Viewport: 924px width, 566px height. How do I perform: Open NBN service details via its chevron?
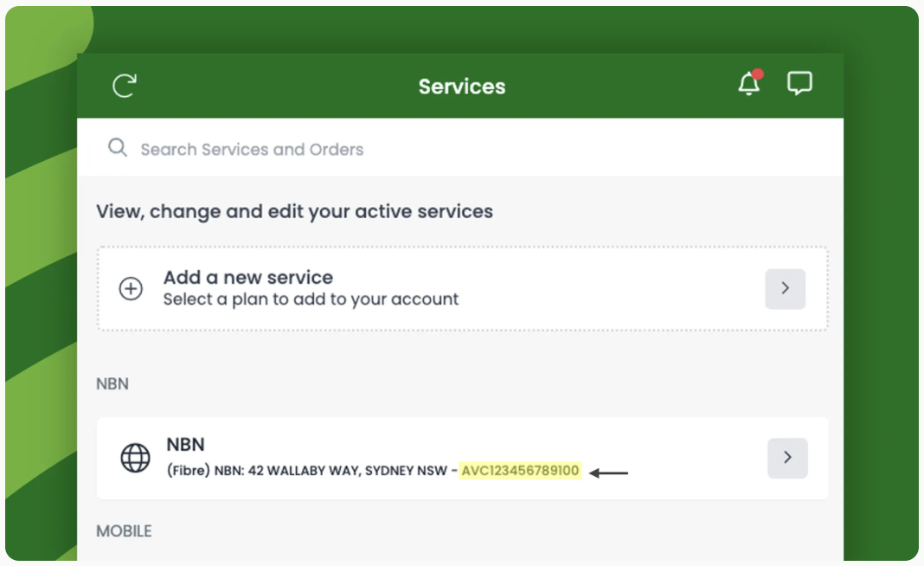pos(787,458)
